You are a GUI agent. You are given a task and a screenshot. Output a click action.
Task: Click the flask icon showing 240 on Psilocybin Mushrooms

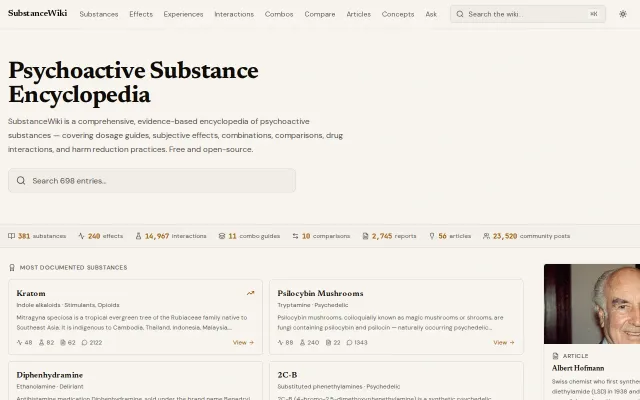pyautogui.click(x=302, y=342)
